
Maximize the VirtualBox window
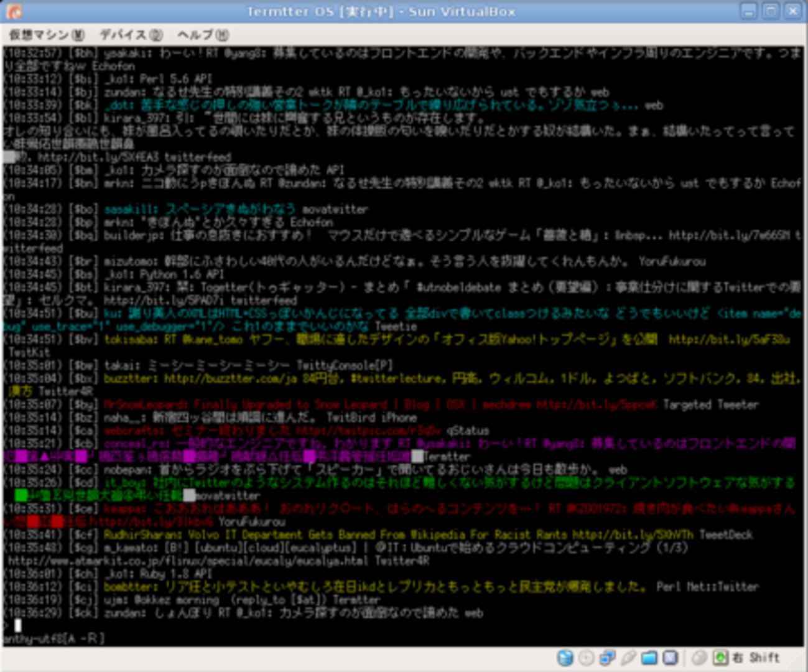pos(771,11)
